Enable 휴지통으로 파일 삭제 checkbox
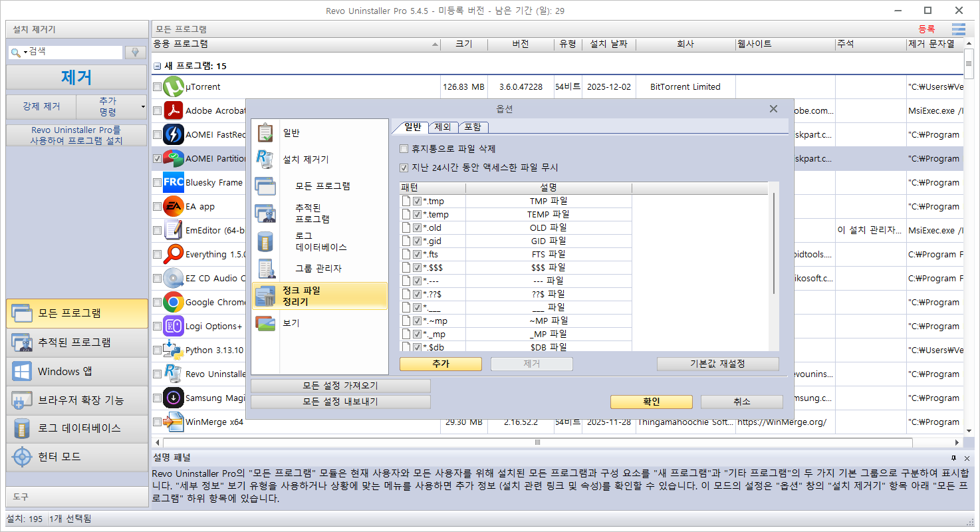Screen dimensions: 980x532 point(404,149)
